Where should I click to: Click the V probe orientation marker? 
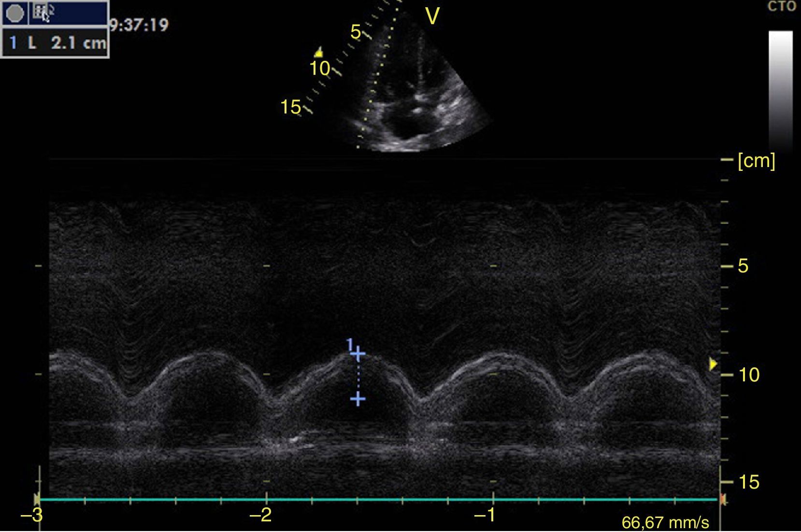click(x=432, y=17)
